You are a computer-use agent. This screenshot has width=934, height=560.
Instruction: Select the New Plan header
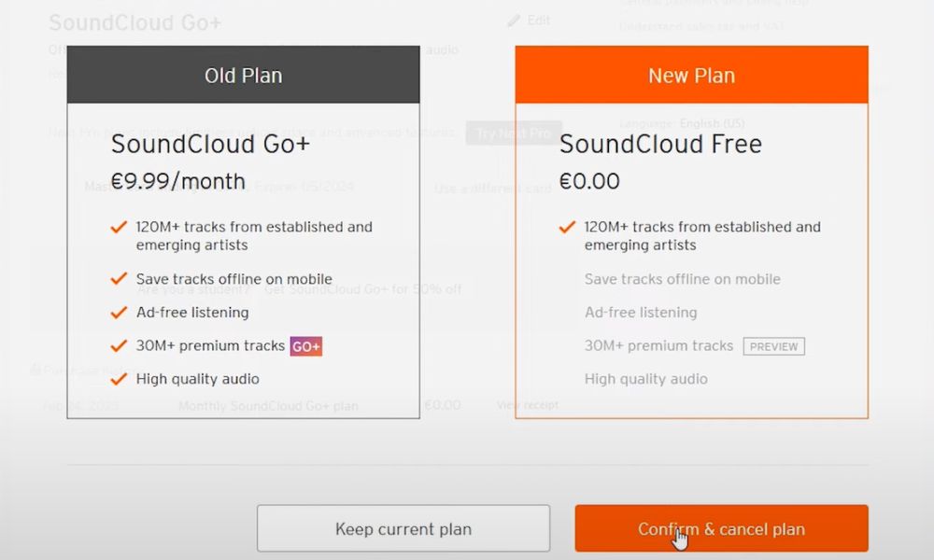pyautogui.click(x=691, y=75)
